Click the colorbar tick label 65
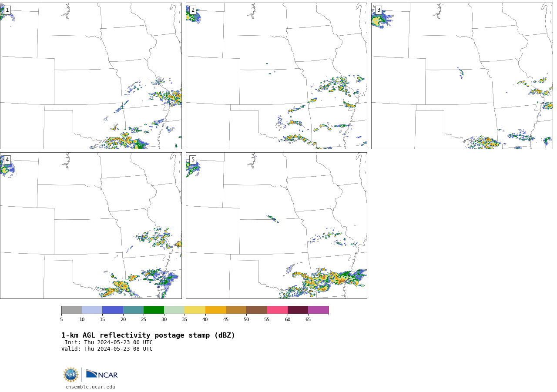The height and width of the screenshot is (392, 557). 308,320
